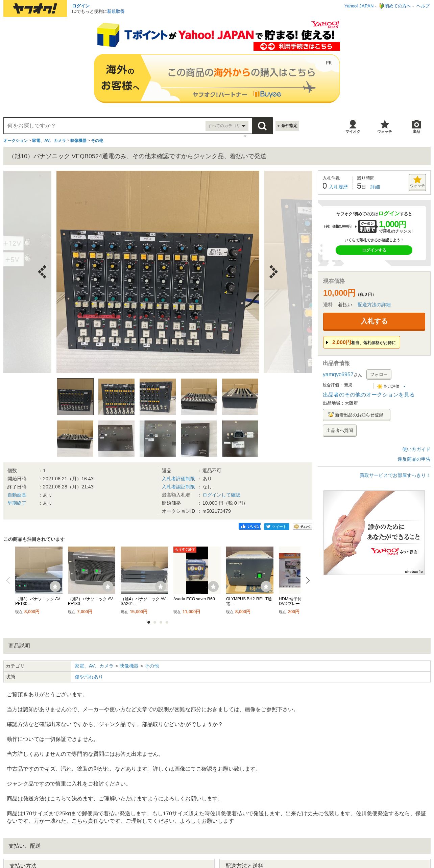The height and width of the screenshot is (868, 434).
Task: Favorite the OLYMPUS BH2-RFL-T item star
Action: click(x=266, y=586)
